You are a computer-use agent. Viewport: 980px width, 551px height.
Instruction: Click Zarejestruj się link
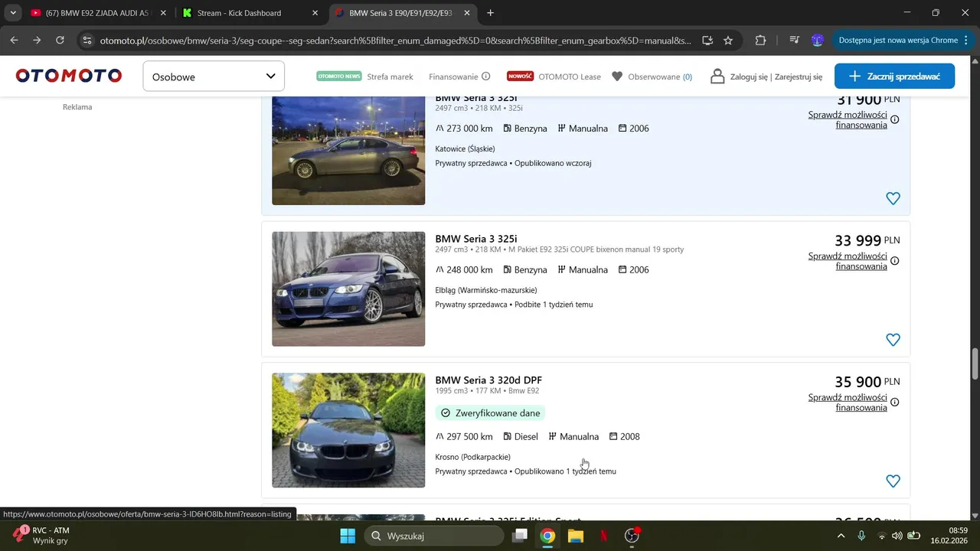799,77
